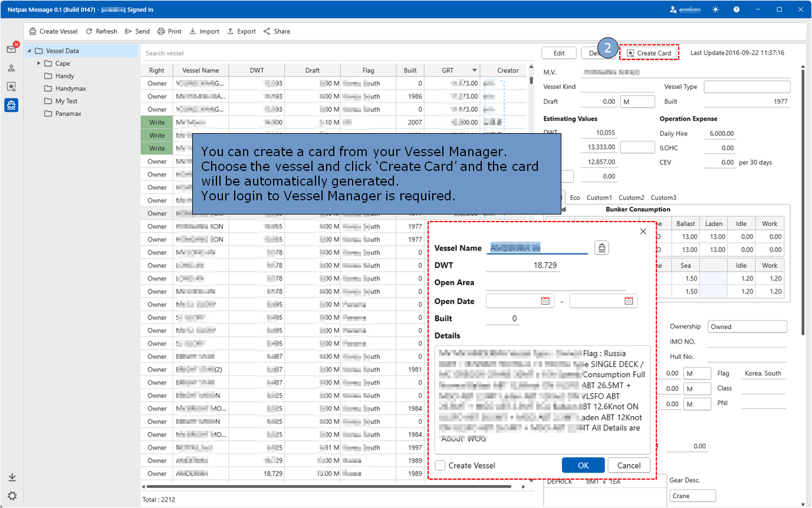Viewport: 812px width, 508px height.
Task: Open the first Open Date calendar picker
Action: point(545,301)
